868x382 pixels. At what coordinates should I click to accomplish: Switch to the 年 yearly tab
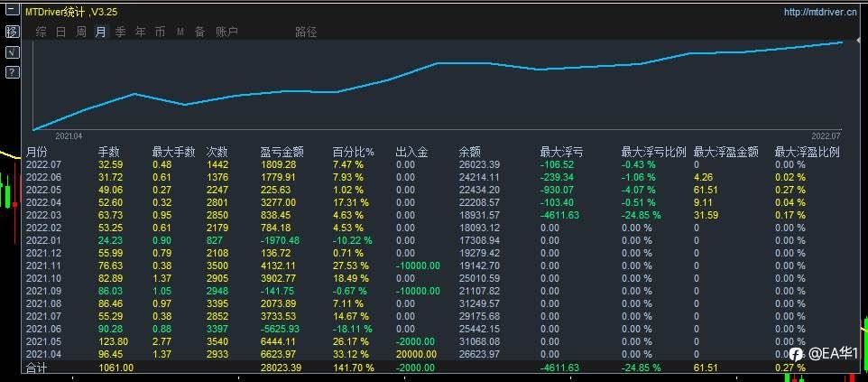coord(141,33)
